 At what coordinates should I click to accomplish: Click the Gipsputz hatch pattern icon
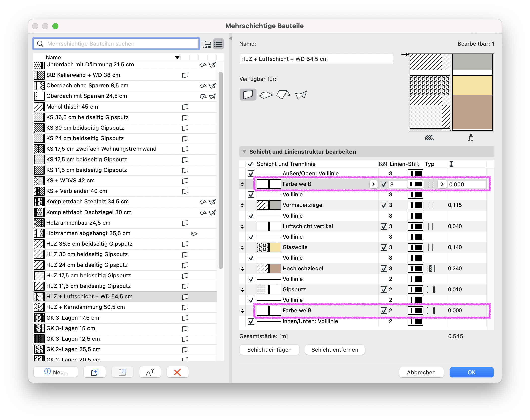coord(263,290)
